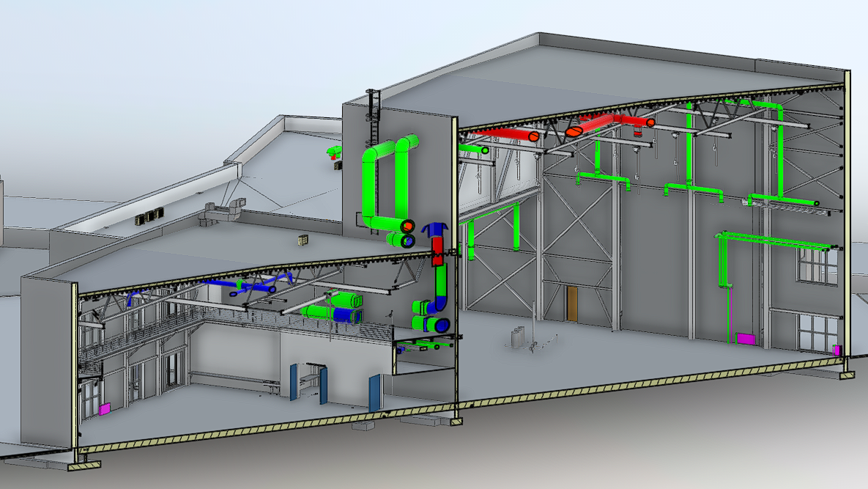The height and width of the screenshot is (489, 868).
Task: Select the magenta panel below right wall piping
Action: click(746, 338)
